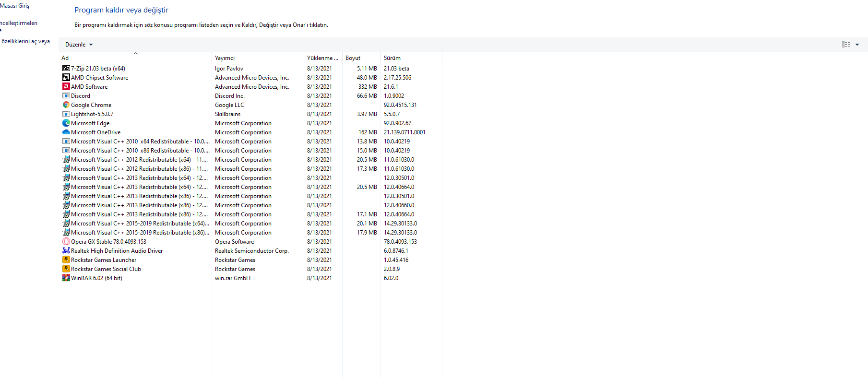Sort programs by Yüklenme date column header
Image resolution: width=868 pixels, height=378 pixels.
pyautogui.click(x=322, y=58)
